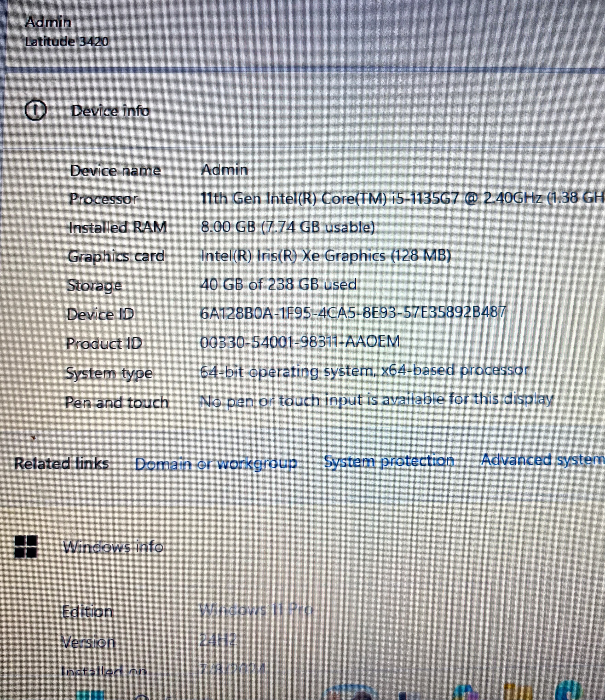The width and height of the screenshot is (605, 700).
Task: Collapse the Device info section header
Action: (x=304, y=111)
